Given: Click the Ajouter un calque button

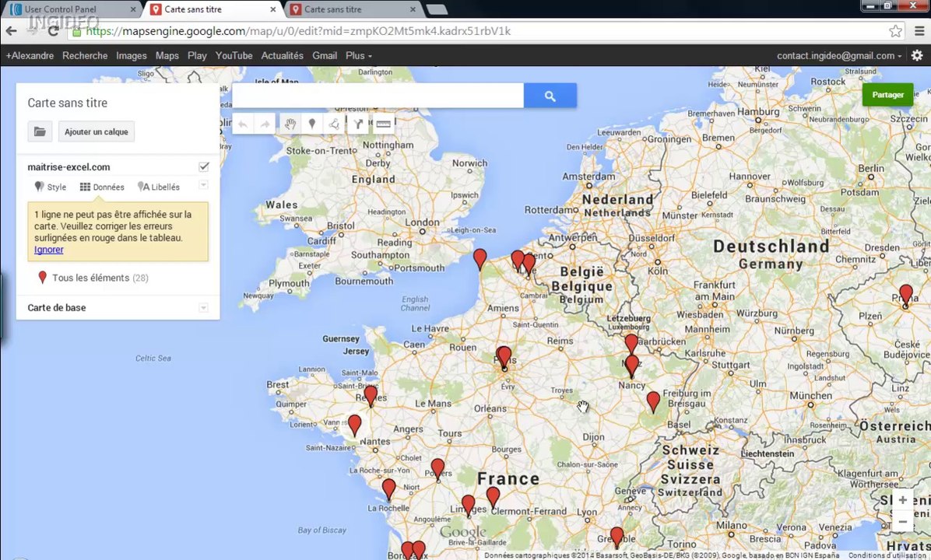Looking at the screenshot, I should [97, 131].
